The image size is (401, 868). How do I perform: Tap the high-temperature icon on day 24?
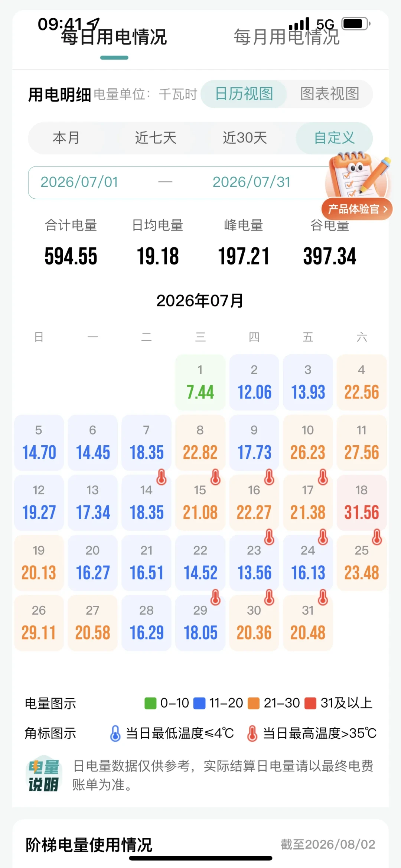[x=323, y=537]
